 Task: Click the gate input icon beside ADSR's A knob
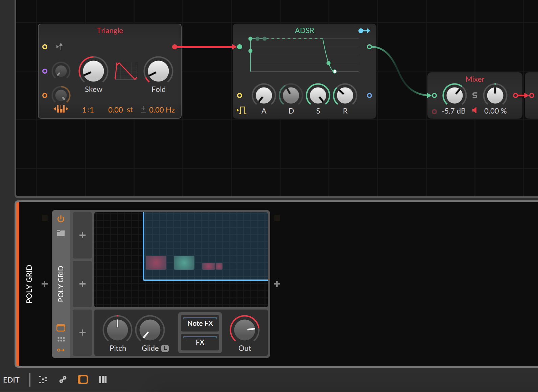241,111
